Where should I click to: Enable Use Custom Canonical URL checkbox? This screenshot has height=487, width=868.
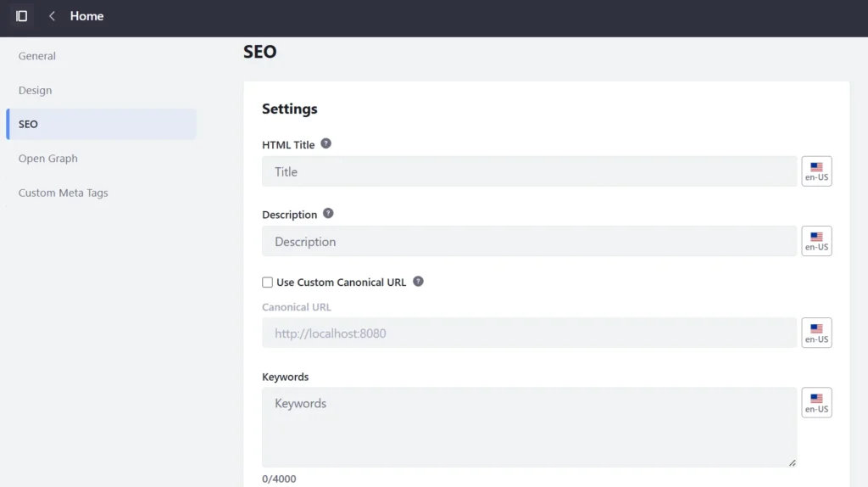(x=268, y=283)
